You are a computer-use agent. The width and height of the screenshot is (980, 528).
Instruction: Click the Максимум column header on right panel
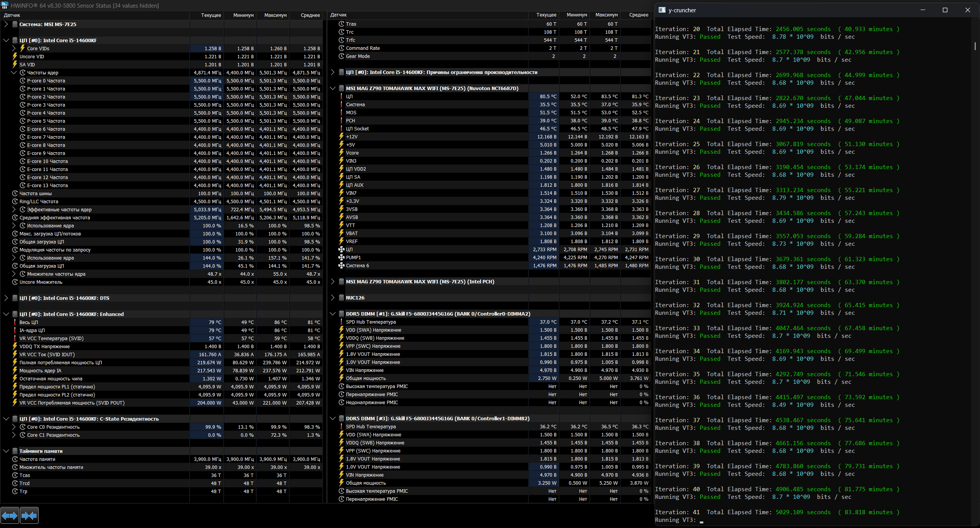point(606,15)
